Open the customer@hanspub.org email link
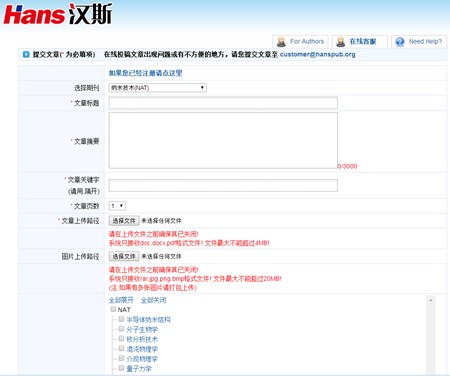The image size is (450, 376). (317, 54)
